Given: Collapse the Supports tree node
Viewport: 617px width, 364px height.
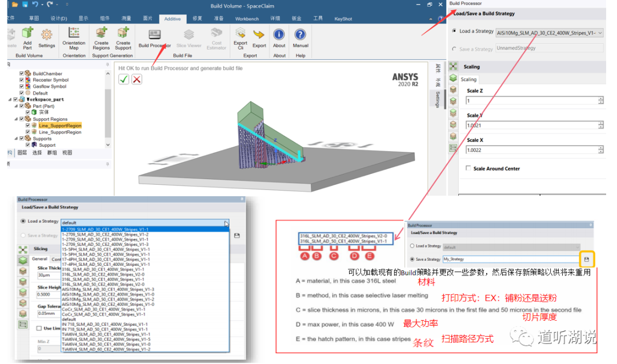Looking at the screenshot, I should [x=16, y=139].
